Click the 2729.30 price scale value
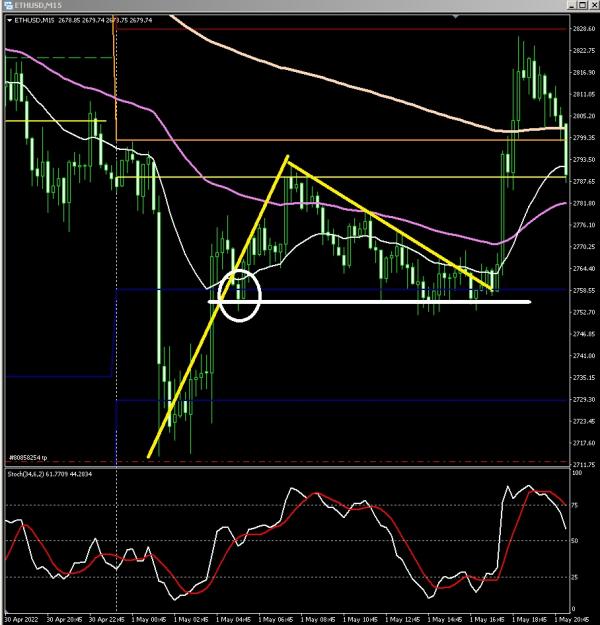 584,399
